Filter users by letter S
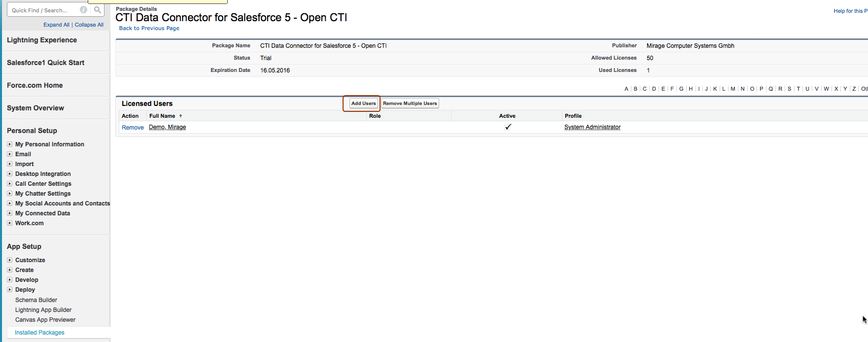 tap(789, 89)
